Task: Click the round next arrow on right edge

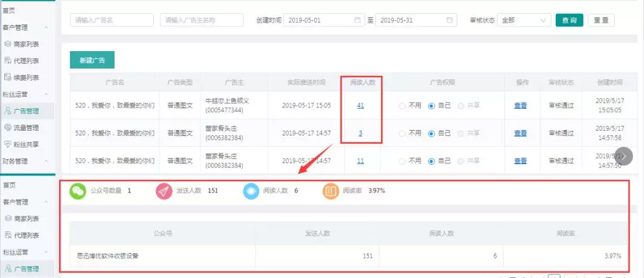Action: 624,156
